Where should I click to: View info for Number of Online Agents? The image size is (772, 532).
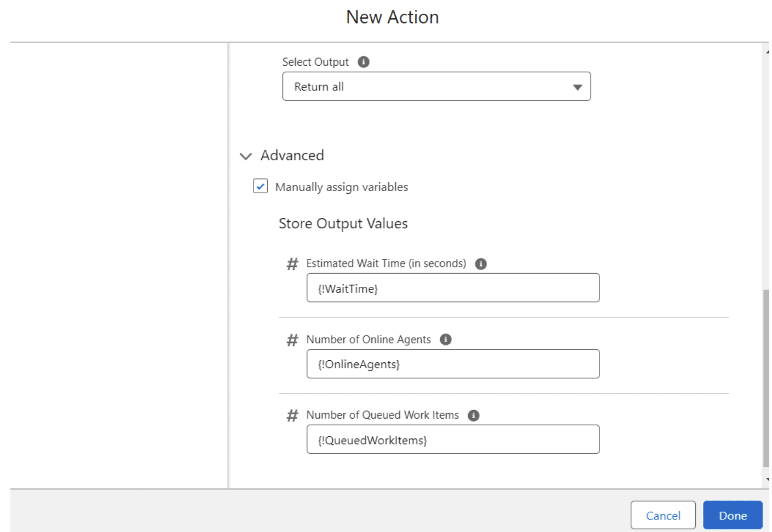pyautogui.click(x=446, y=339)
